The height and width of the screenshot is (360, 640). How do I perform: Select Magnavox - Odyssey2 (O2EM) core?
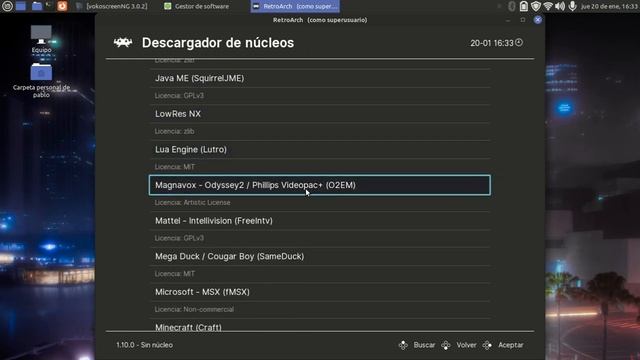click(320, 185)
